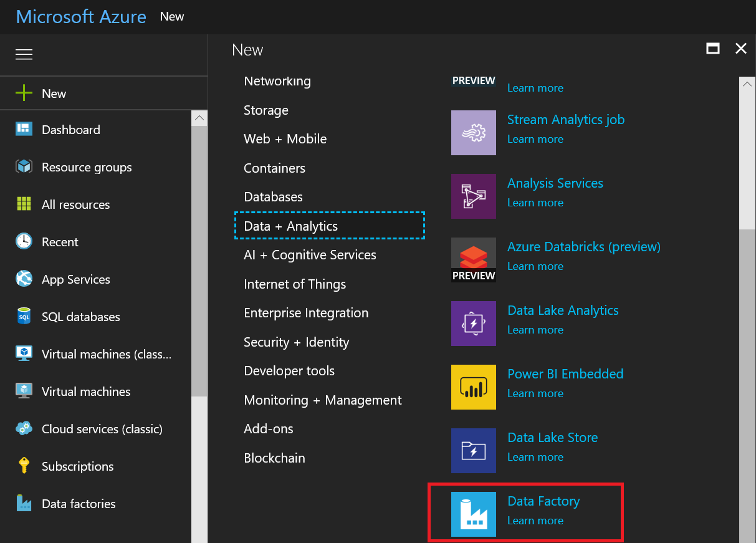Click Learn more under Stream Analytics job
The height and width of the screenshot is (543, 756).
click(535, 139)
